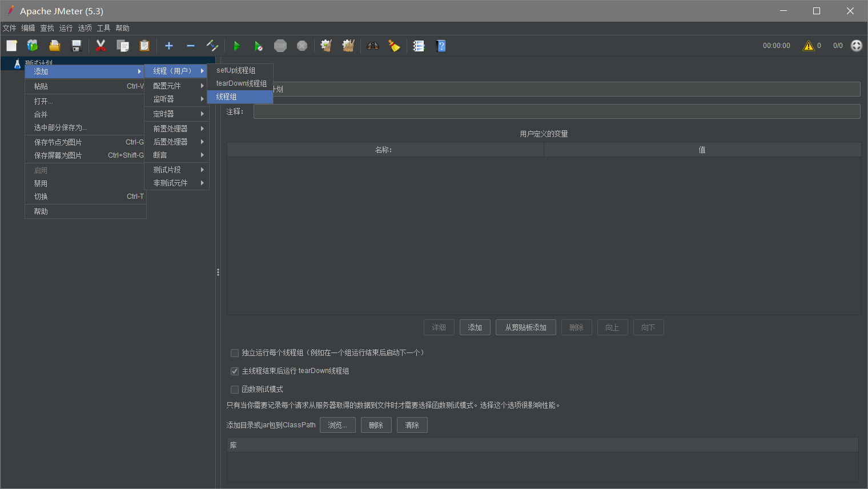868x489 pixels.
Task: Click the New test plan toolbar icon
Action: [x=11, y=46]
